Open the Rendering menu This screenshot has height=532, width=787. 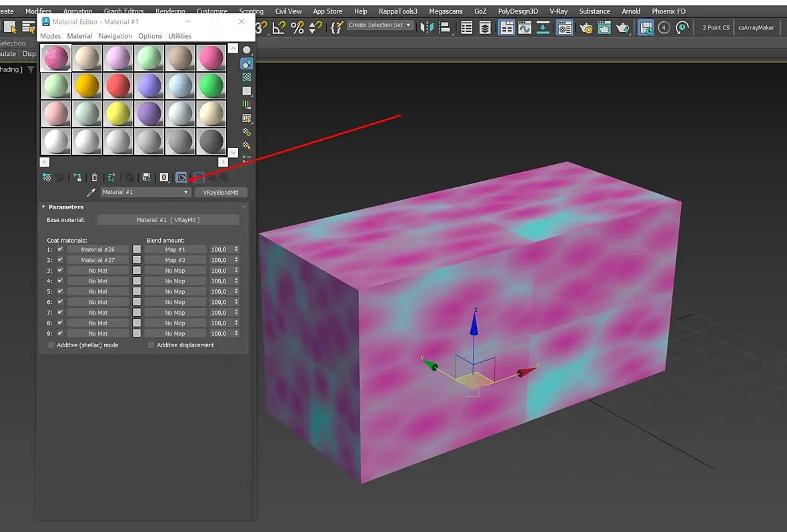[170, 11]
